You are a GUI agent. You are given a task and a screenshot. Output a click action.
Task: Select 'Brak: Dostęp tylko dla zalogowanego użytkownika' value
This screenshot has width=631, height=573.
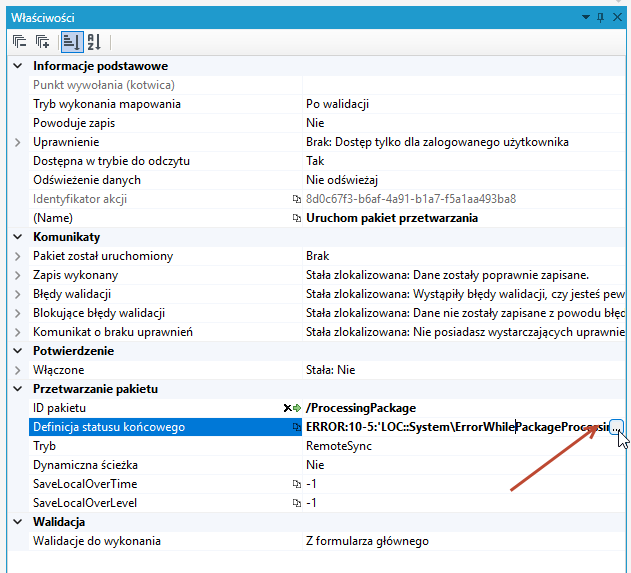(x=437, y=142)
